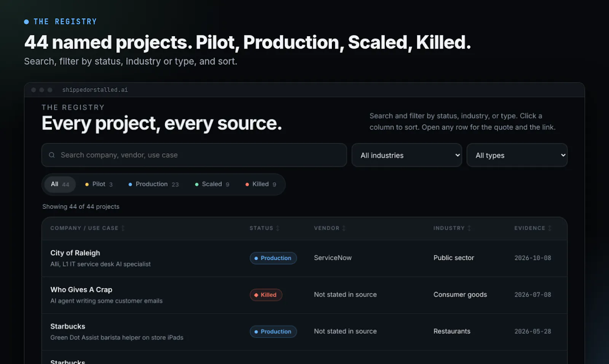Click Alli, L1 IT service desk description
The height and width of the screenshot is (364, 609).
click(x=100, y=264)
